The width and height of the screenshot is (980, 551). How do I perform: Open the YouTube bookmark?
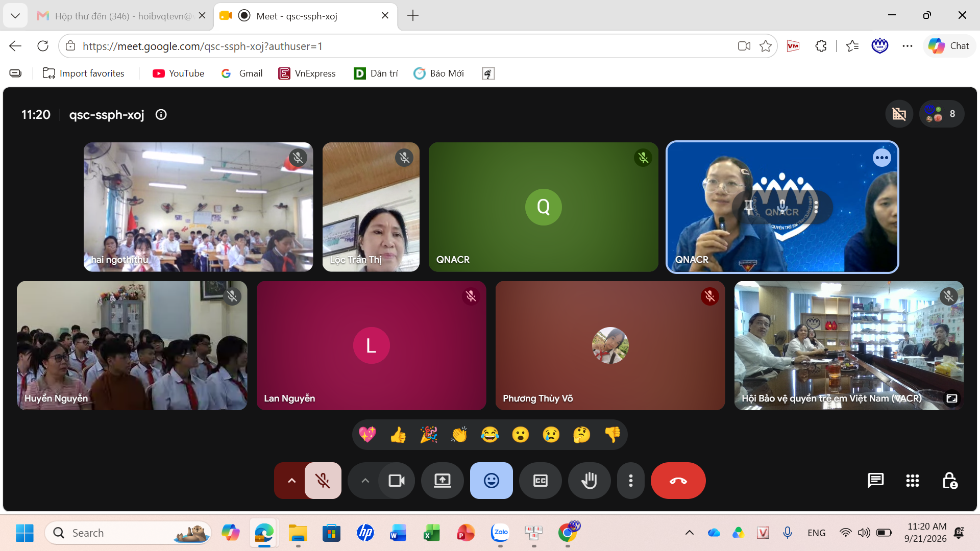click(x=179, y=73)
